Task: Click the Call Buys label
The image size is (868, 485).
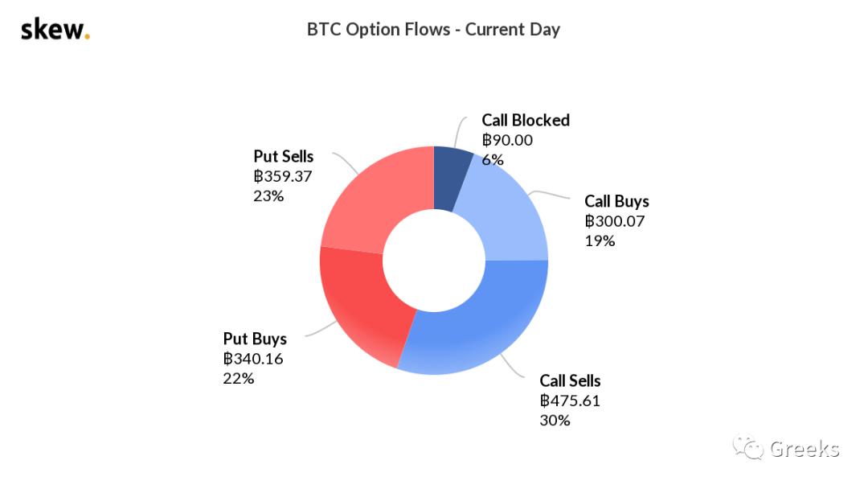Action: [x=616, y=202]
